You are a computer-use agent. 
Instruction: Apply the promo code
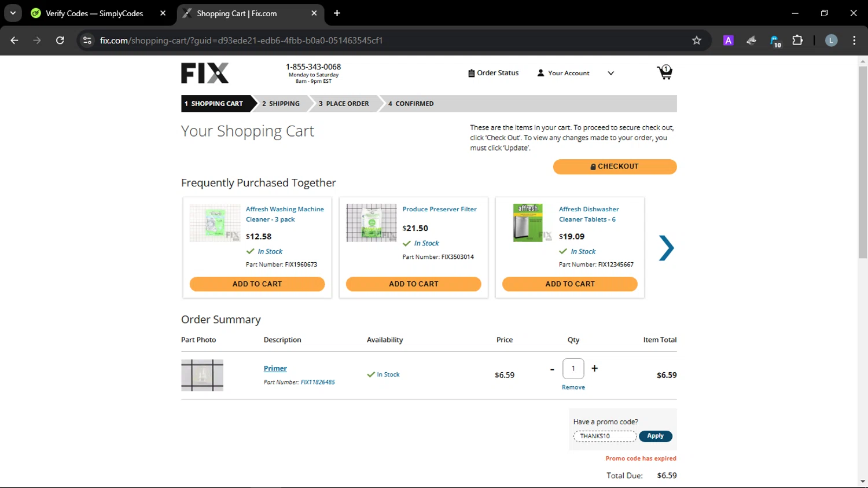coord(656,436)
